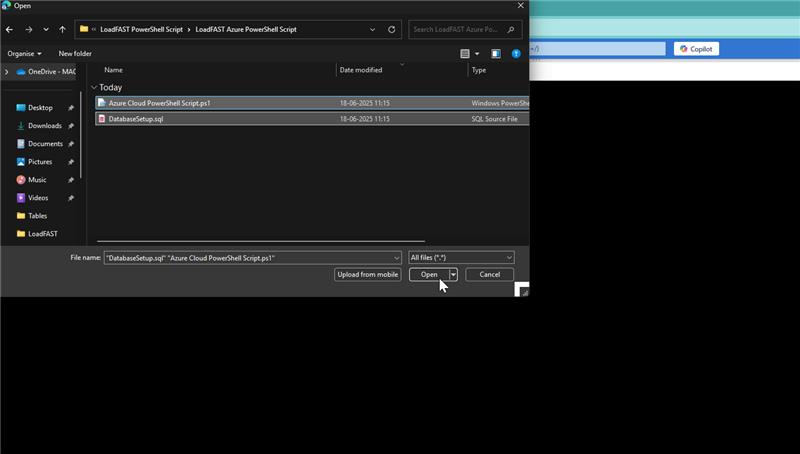Go back to the previous folder
This screenshot has height=454, width=800.
point(10,29)
